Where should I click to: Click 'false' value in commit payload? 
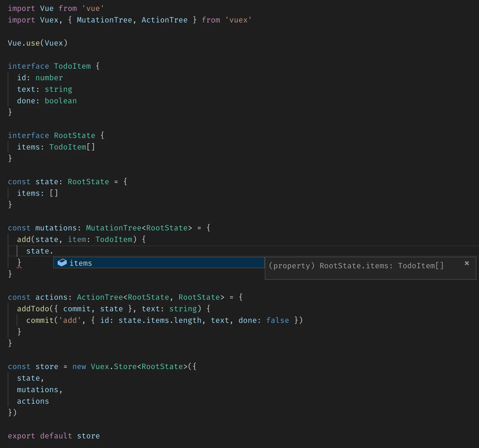pos(277,321)
